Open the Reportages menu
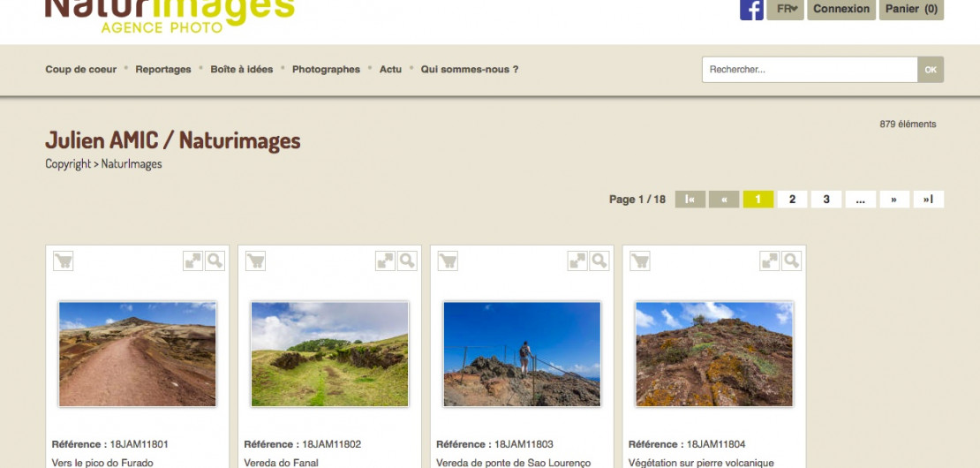Viewport: 980px width, 468px height. tap(163, 69)
